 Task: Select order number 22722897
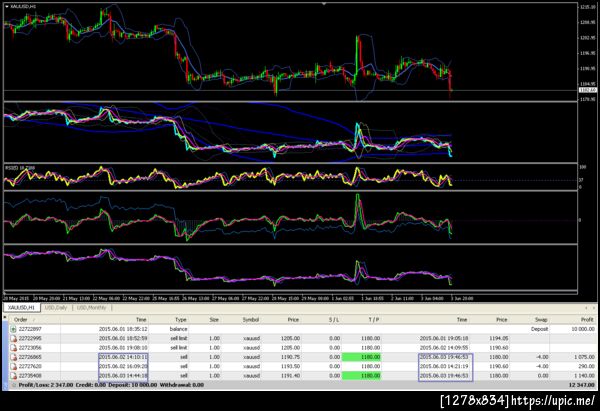[30, 329]
